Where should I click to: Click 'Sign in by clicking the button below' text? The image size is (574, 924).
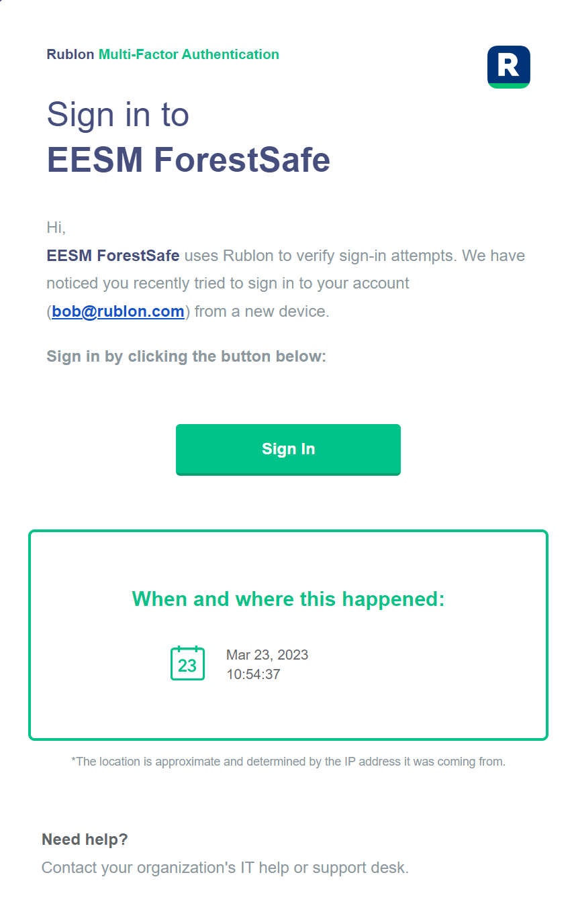[186, 356]
